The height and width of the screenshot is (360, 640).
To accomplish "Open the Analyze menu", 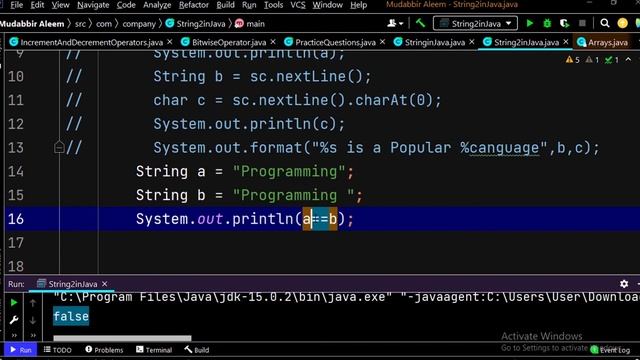I will click(x=157, y=5).
